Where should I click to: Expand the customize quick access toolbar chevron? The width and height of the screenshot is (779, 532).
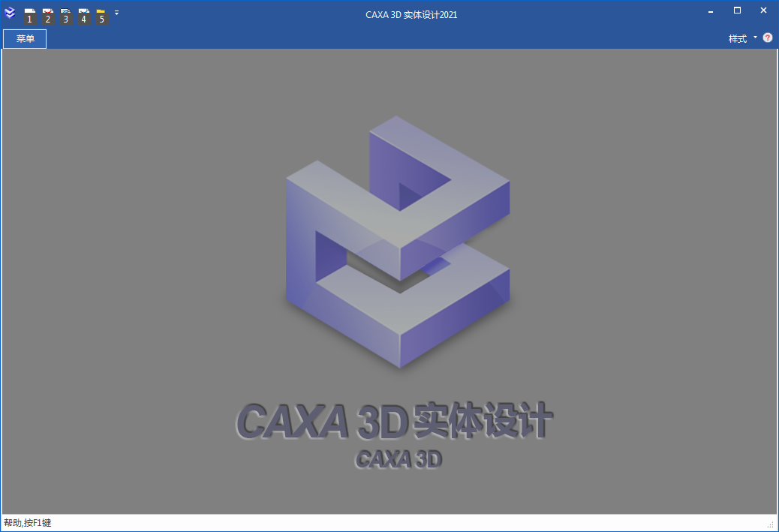pos(116,13)
